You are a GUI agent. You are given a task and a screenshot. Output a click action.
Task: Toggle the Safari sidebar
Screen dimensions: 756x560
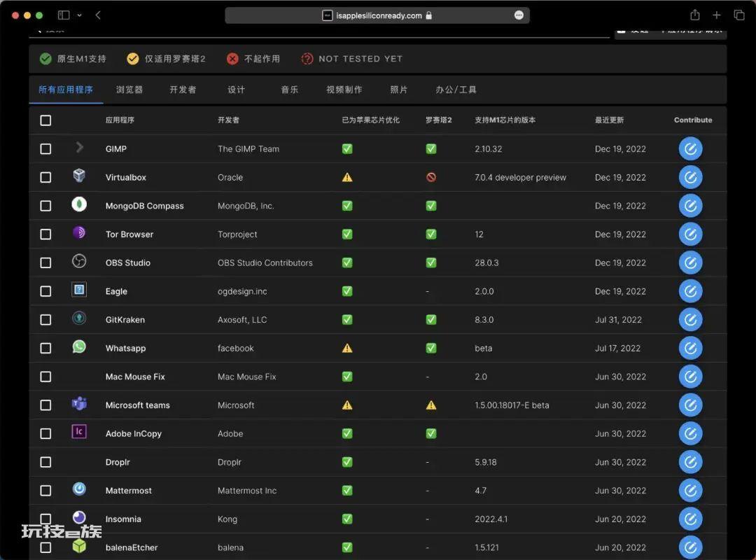point(64,15)
